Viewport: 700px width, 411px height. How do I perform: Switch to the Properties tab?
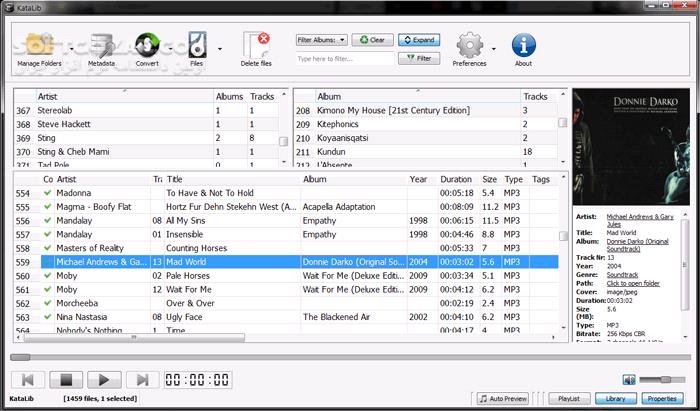(662, 399)
